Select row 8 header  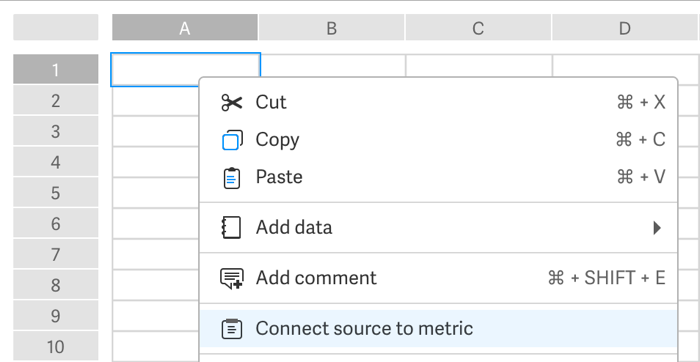55,285
